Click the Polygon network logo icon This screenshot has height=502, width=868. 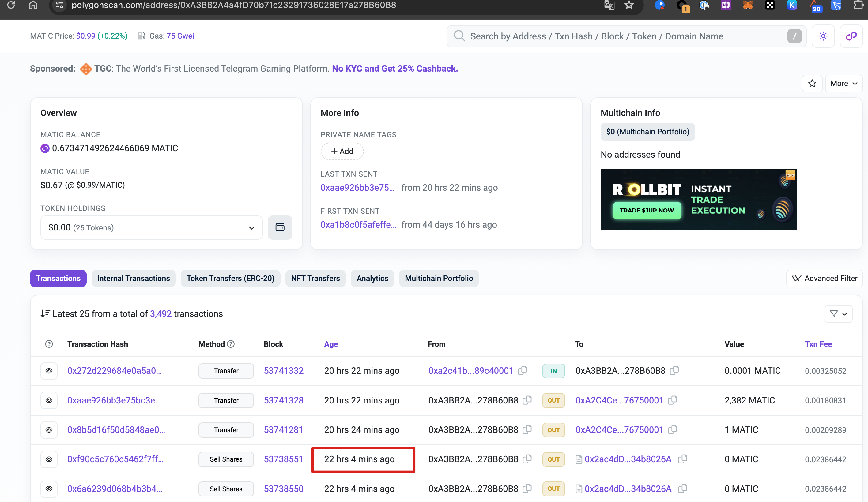(x=851, y=36)
